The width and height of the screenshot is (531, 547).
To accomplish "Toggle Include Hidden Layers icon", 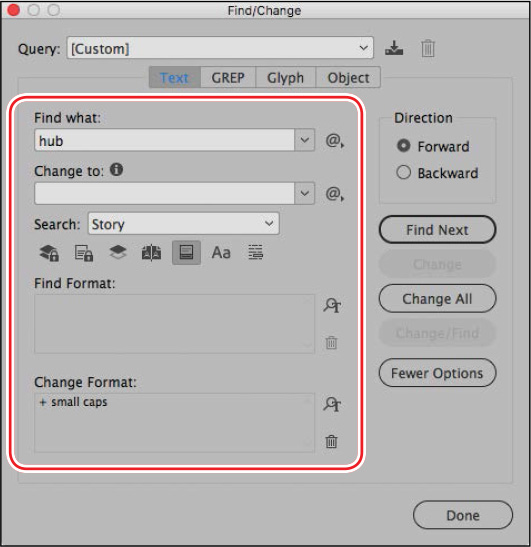I will click(118, 252).
